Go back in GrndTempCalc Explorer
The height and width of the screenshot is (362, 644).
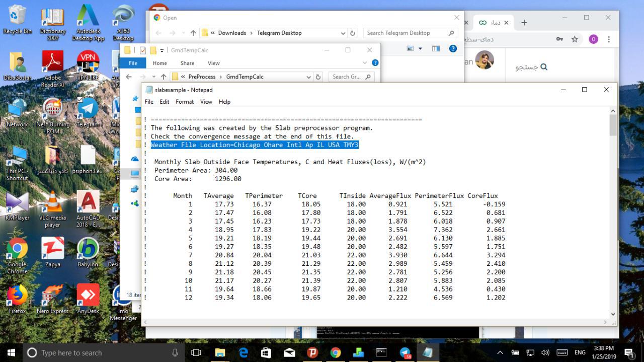(x=129, y=77)
